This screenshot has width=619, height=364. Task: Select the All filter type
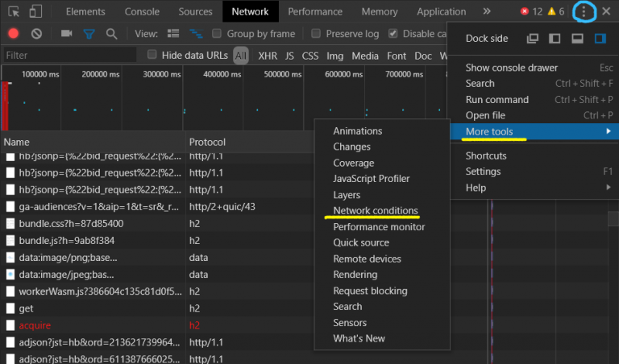pos(241,56)
